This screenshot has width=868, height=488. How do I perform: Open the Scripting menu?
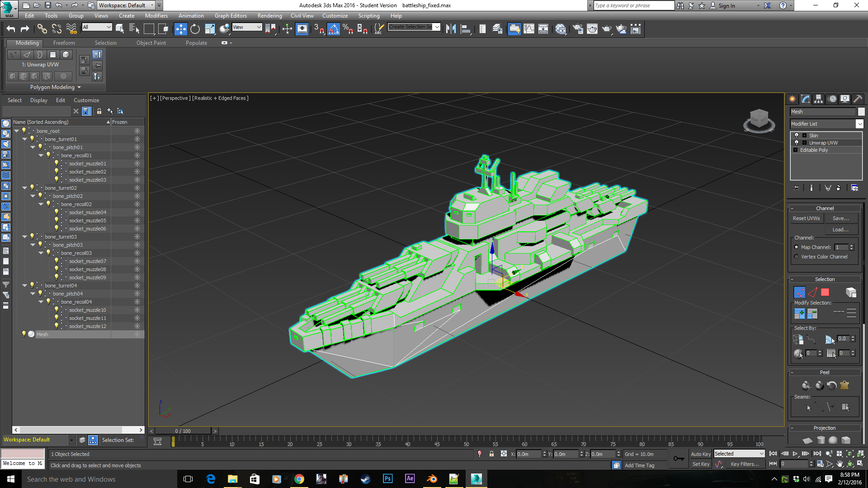pos(369,16)
